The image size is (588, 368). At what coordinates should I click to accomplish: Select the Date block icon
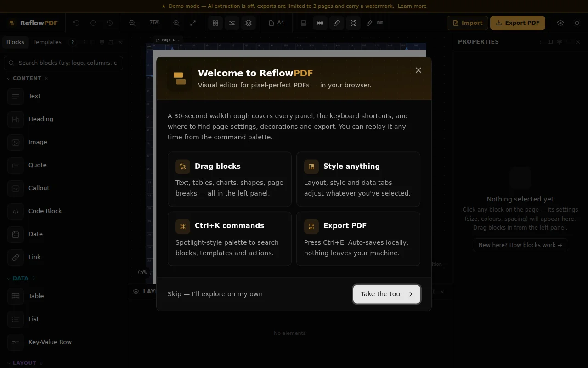[16, 234]
